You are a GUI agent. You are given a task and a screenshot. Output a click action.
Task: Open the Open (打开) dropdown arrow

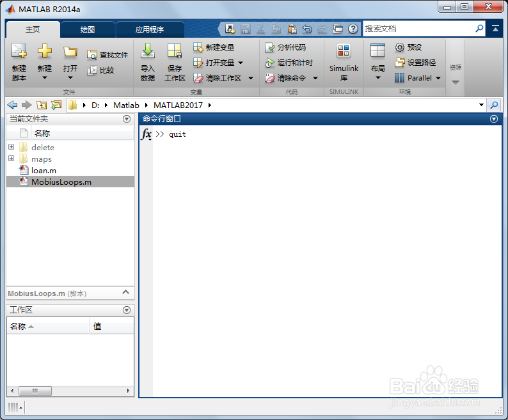[x=70, y=78]
